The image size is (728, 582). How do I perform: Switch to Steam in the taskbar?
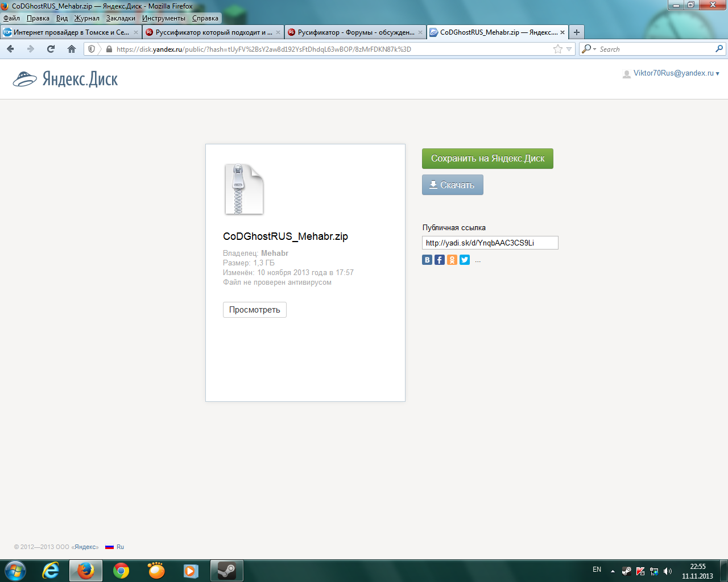(227, 570)
